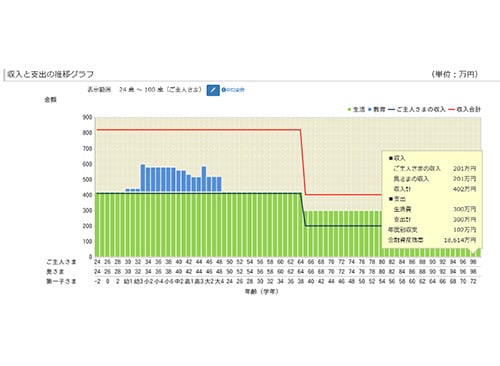Click the 奥さま age row label
500x366 pixels.
(55, 272)
